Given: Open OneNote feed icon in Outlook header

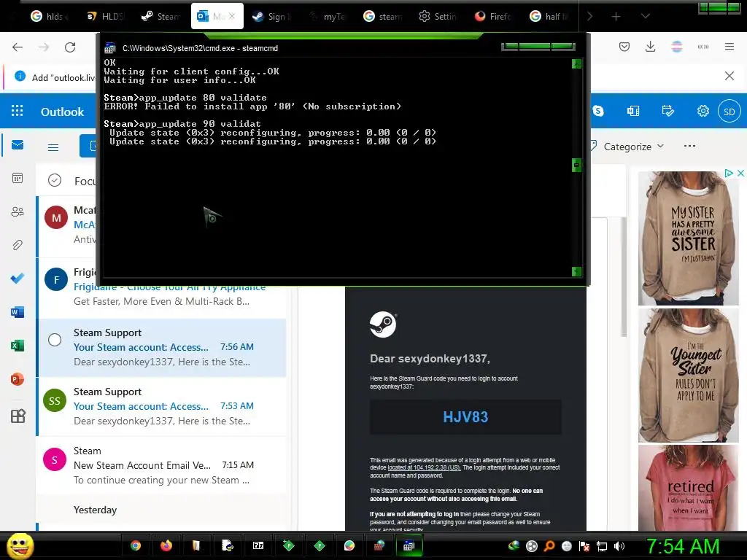Looking at the screenshot, I should pos(633,111).
